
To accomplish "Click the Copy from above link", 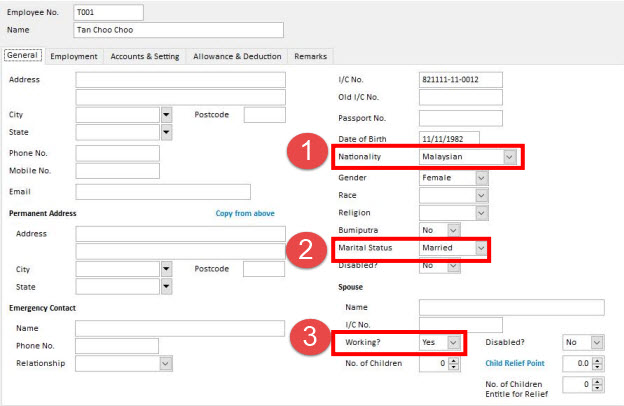I will (x=245, y=213).
